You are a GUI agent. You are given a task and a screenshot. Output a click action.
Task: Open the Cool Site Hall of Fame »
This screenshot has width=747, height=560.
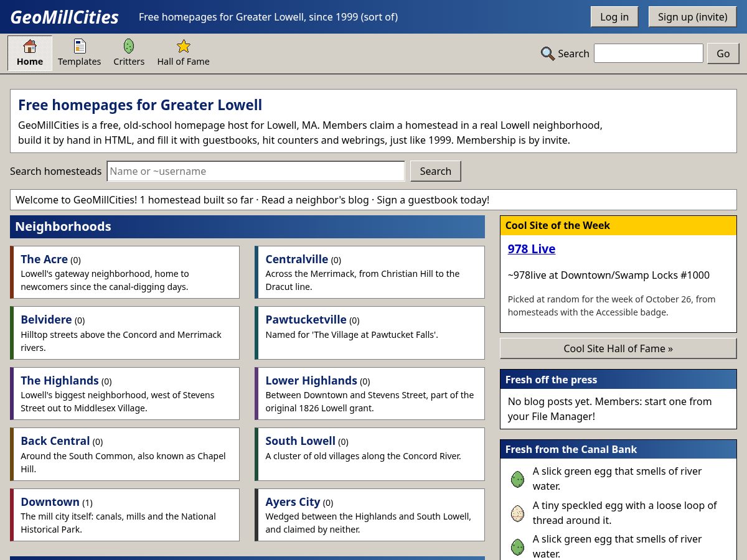pyautogui.click(x=618, y=348)
